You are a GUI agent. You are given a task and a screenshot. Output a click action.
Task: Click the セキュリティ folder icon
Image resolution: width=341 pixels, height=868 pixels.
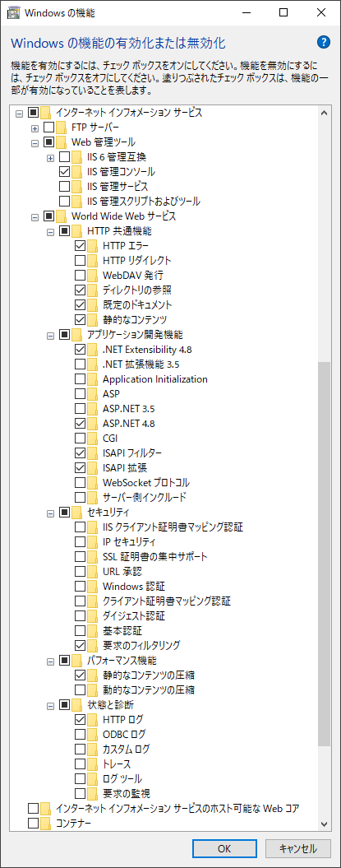click(x=76, y=512)
